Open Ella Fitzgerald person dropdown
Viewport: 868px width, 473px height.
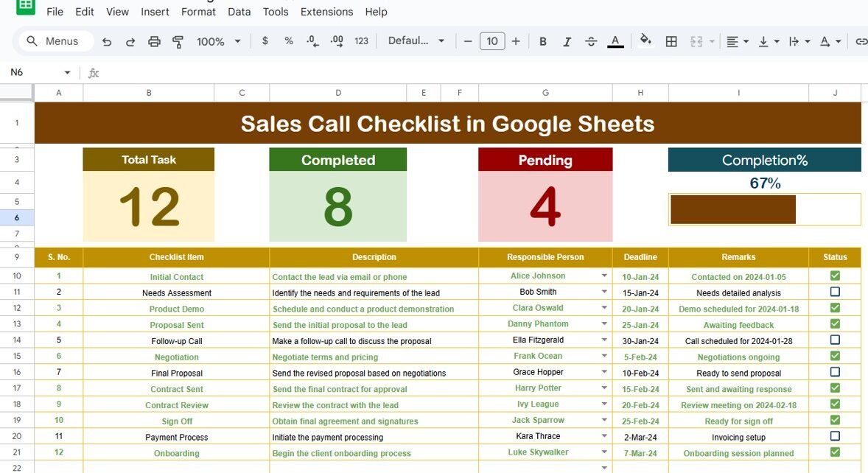pyautogui.click(x=604, y=340)
